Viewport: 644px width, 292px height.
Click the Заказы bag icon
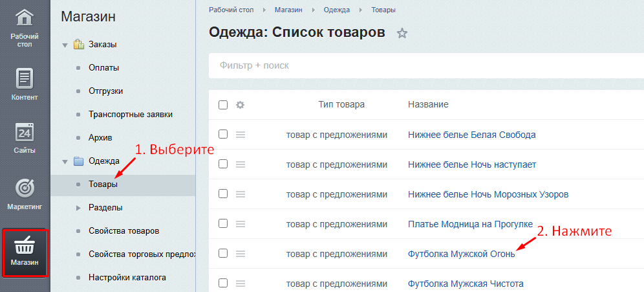pyautogui.click(x=78, y=45)
